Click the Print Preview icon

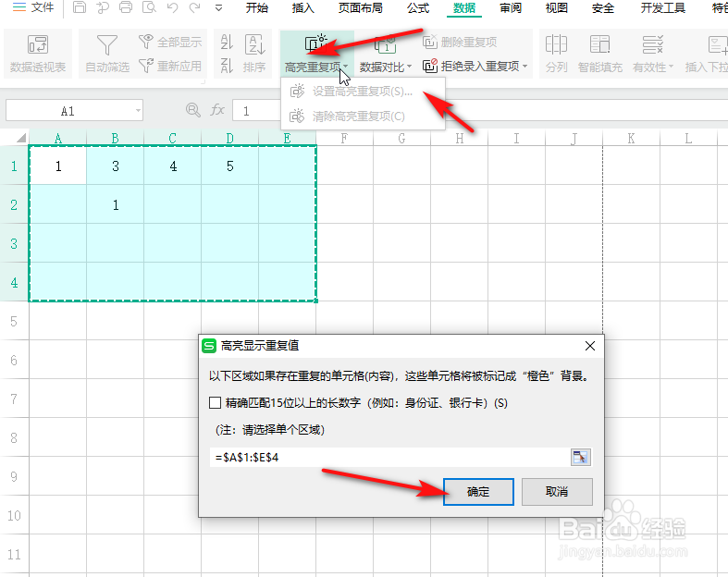tap(149, 8)
